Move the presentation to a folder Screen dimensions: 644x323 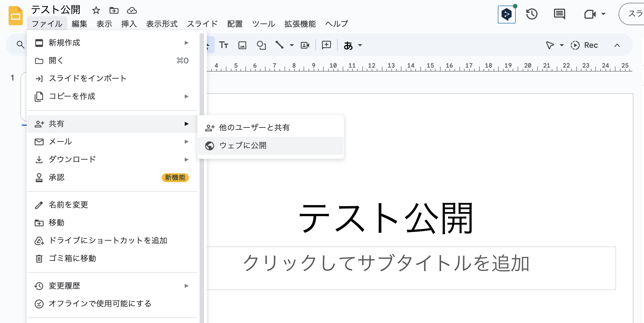[114, 10]
